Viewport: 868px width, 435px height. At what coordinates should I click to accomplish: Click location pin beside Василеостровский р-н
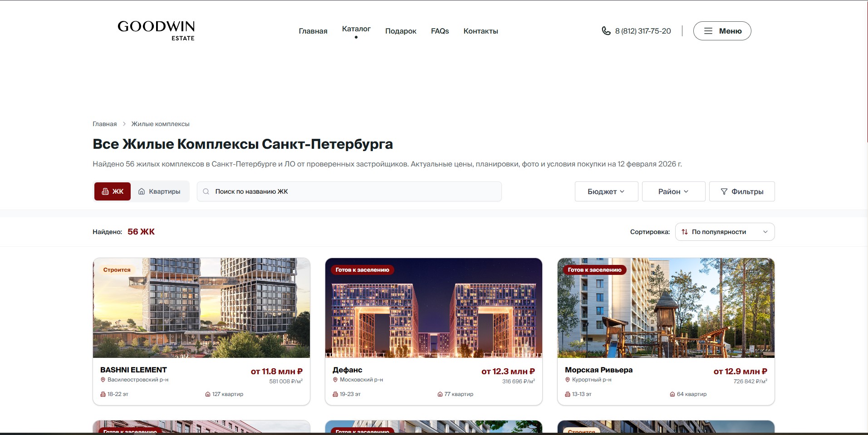[x=103, y=380]
